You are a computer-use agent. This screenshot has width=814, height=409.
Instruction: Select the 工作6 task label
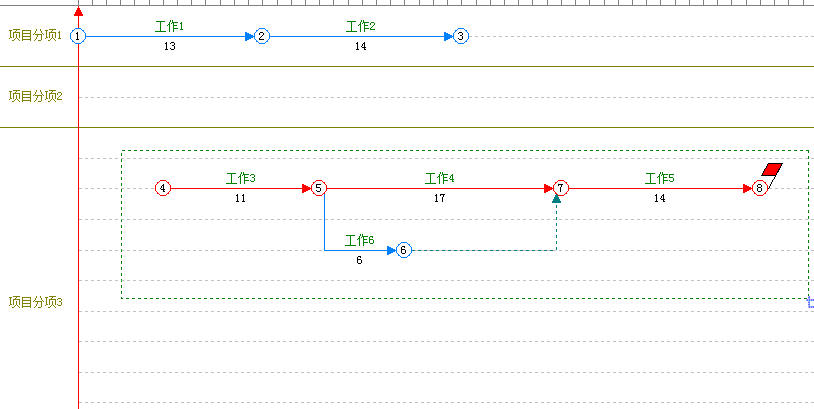click(359, 240)
